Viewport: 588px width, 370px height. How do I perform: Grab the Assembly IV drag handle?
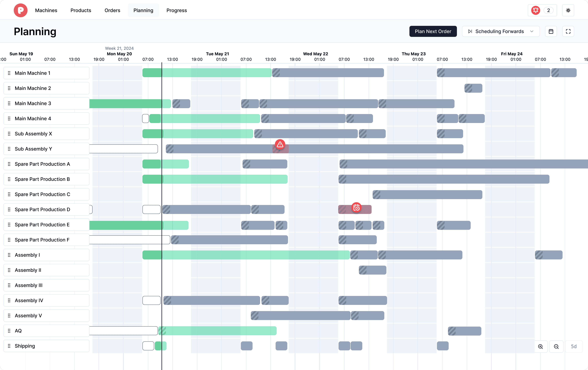point(9,301)
